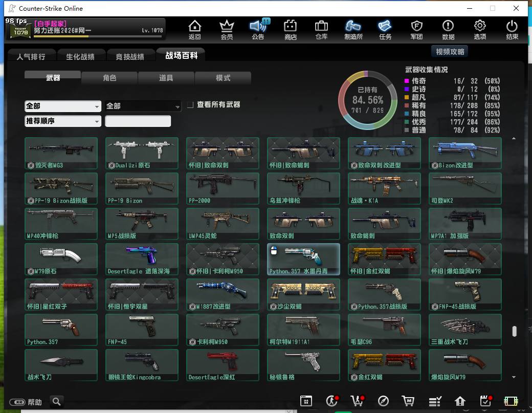Select the 角色 sub-tab
The image size is (532, 413).
[109, 78]
